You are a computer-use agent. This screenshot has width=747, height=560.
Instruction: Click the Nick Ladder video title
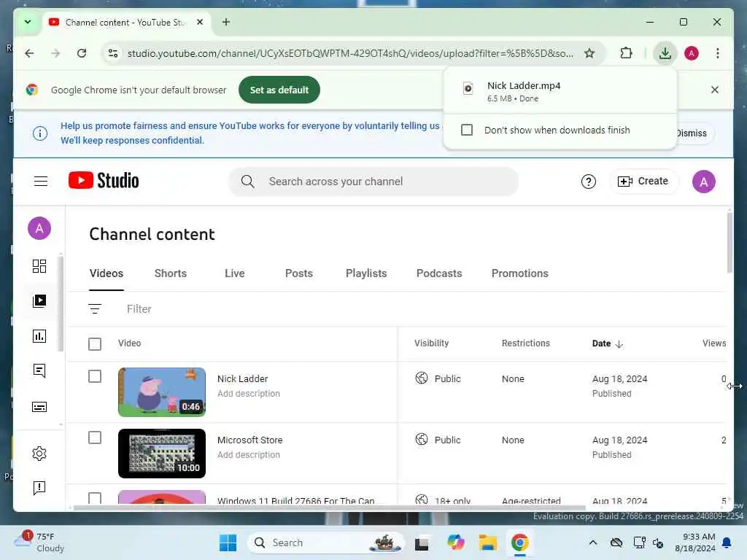click(242, 378)
